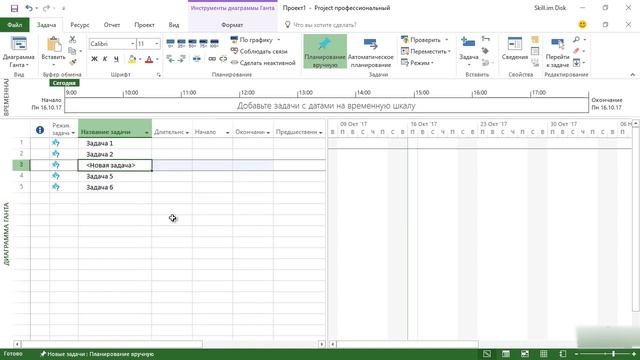
Task: Switch to the Вид tab
Action: coord(174,25)
